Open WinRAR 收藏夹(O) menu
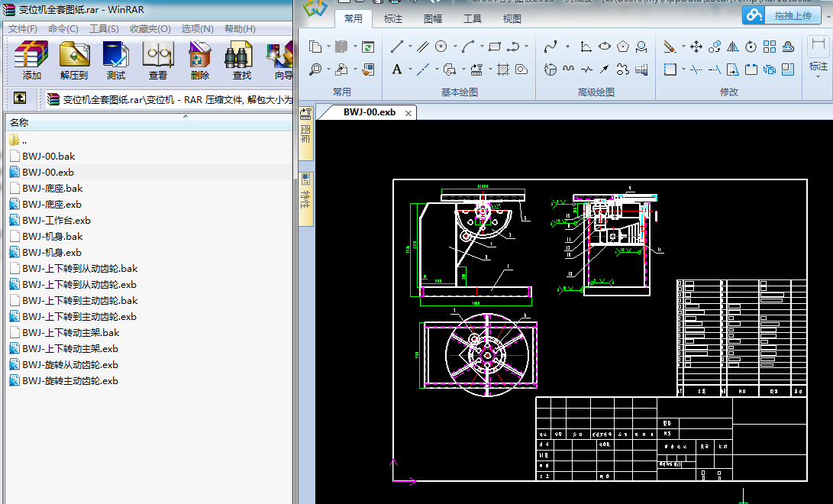The image size is (833, 504). [150, 29]
